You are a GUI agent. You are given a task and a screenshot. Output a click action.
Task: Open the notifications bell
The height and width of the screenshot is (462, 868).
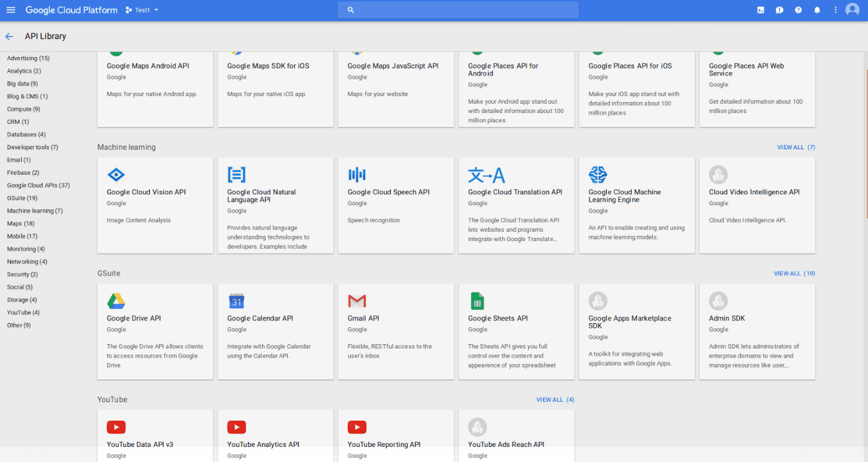(817, 10)
